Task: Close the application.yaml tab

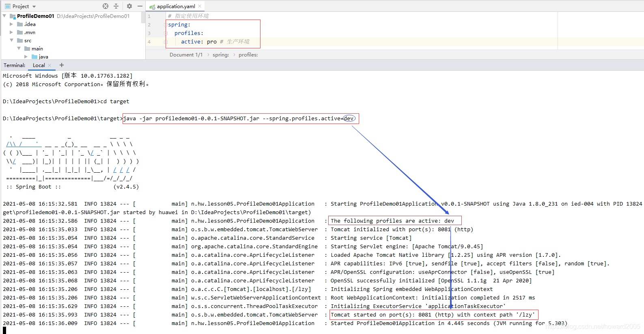Action: (200, 6)
